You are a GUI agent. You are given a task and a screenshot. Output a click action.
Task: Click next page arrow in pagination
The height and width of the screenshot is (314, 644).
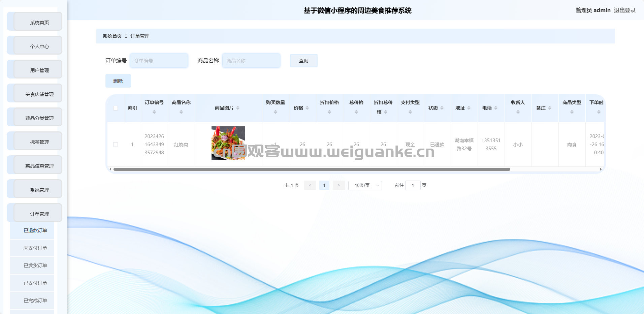coord(339,185)
